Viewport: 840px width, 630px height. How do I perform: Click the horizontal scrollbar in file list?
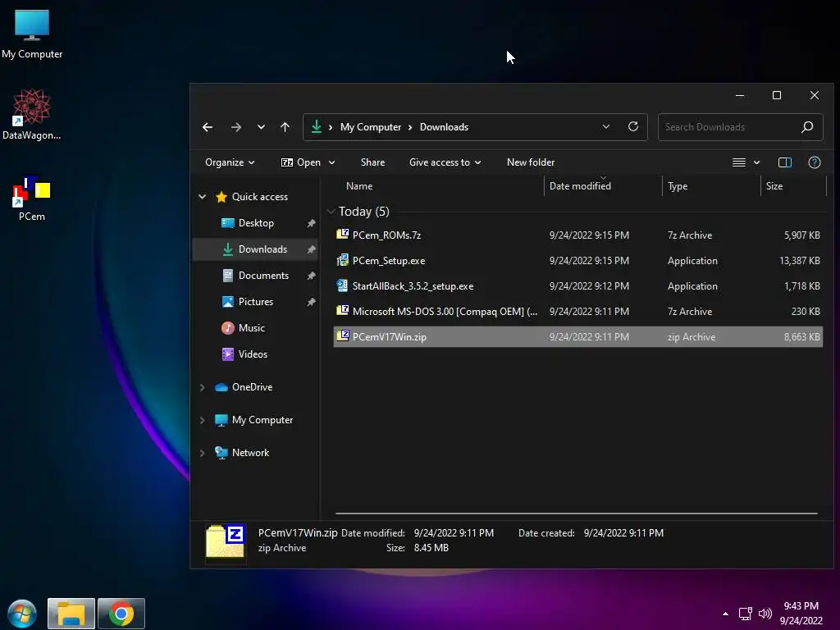pyautogui.click(x=577, y=514)
